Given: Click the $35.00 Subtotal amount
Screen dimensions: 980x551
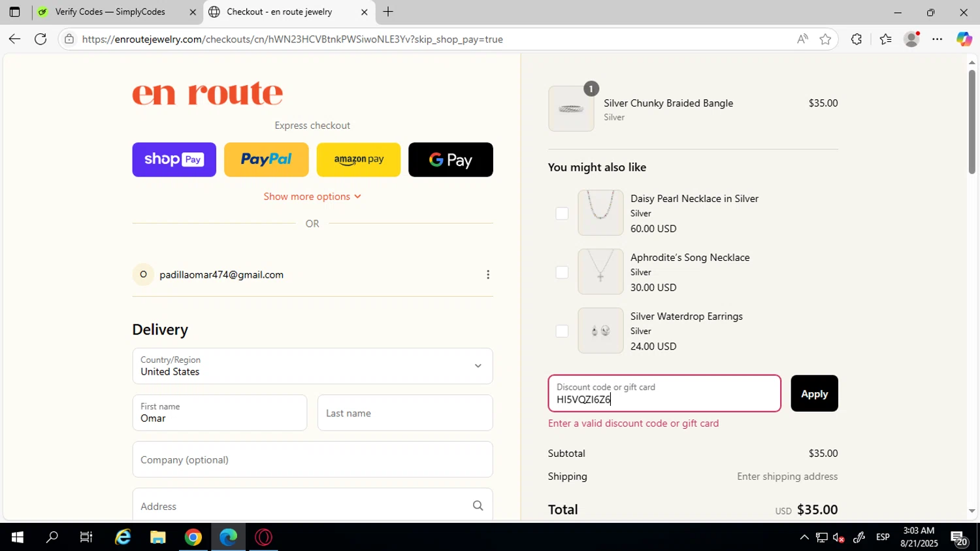Looking at the screenshot, I should (823, 453).
